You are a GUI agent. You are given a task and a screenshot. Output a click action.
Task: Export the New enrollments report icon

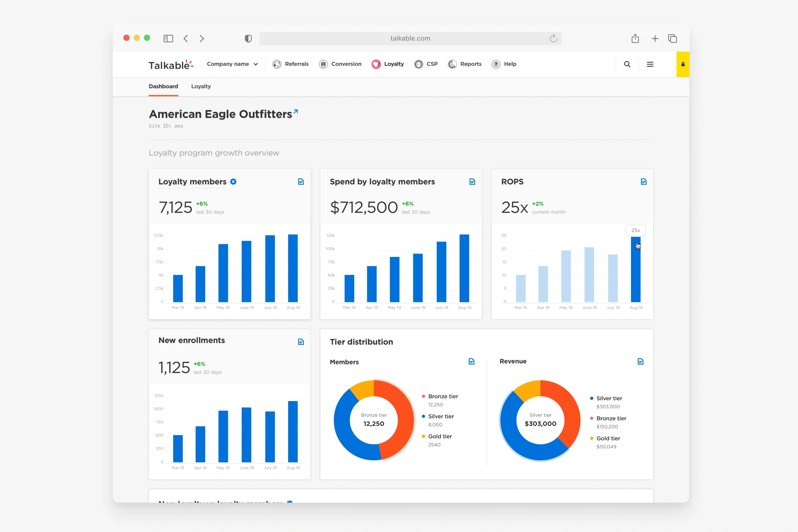coord(301,342)
